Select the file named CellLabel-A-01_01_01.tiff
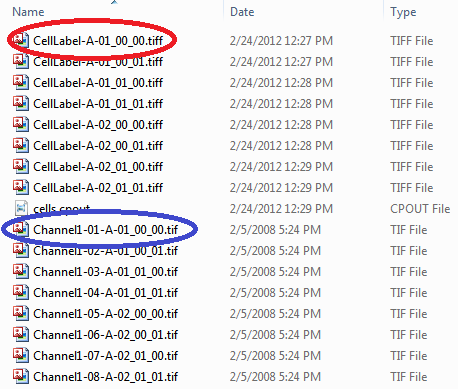 pyautogui.click(x=98, y=104)
